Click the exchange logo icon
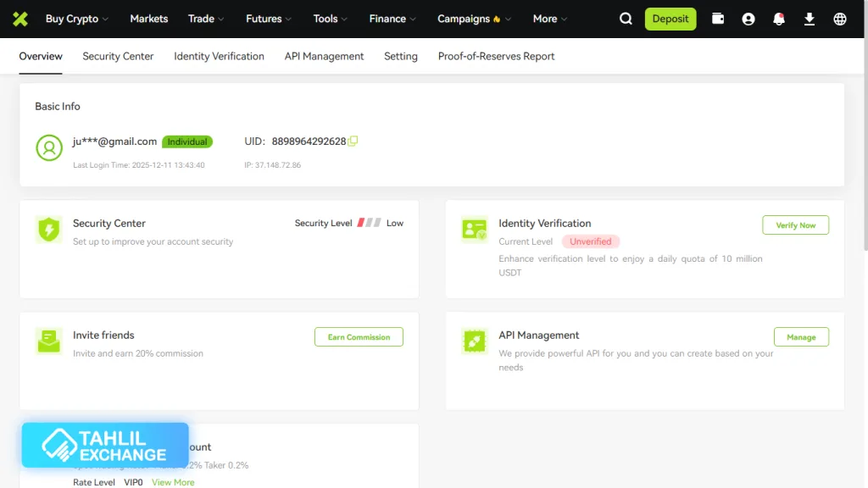Image resolution: width=868 pixels, height=488 pixels. click(x=19, y=19)
